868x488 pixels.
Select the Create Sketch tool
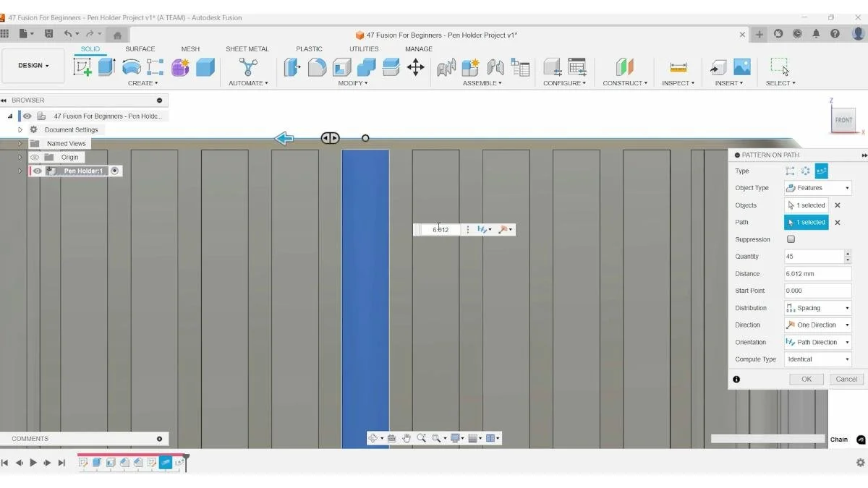(x=83, y=67)
